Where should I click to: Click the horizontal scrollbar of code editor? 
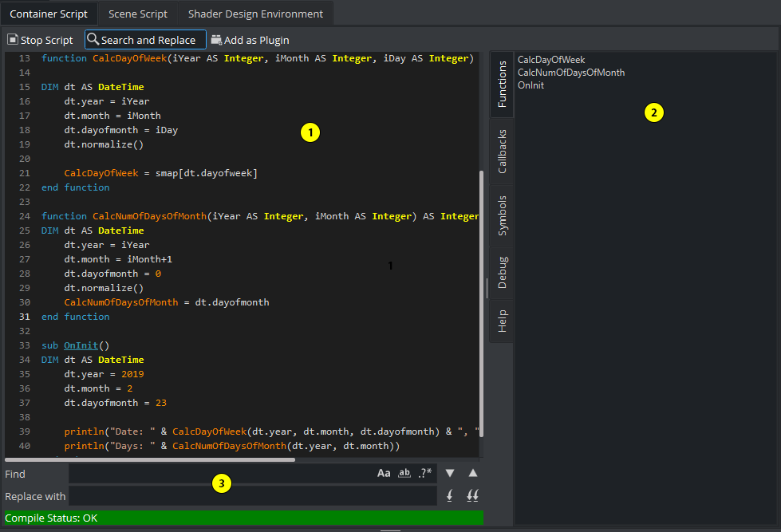pos(150,459)
